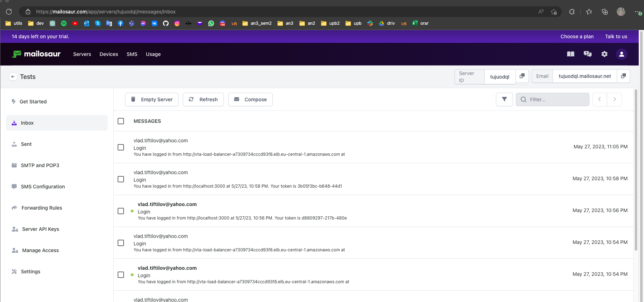Open SMS Configuration page
Image resolution: width=644 pixels, height=302 pixels.
coord(57,187)
